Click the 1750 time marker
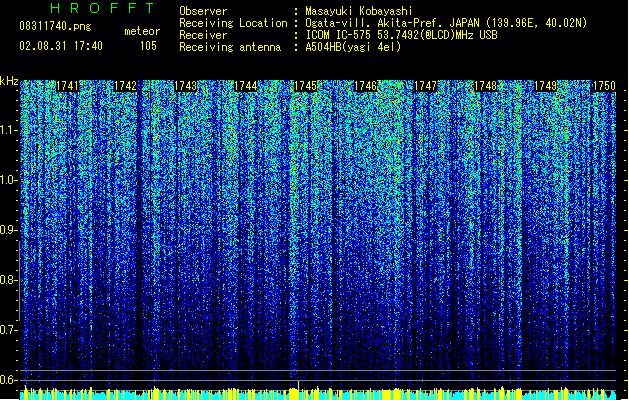Screen dimensions: 629x400 click(x=604, y=86)
